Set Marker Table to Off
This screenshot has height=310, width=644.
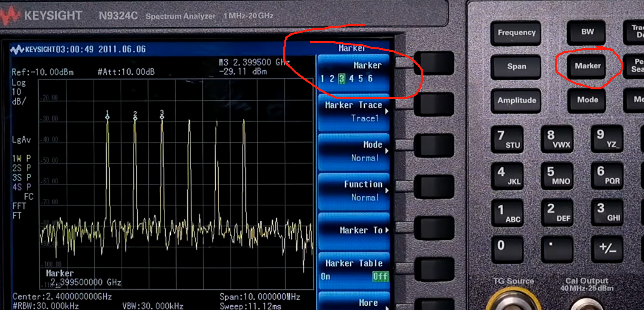[x=380, y=277]
